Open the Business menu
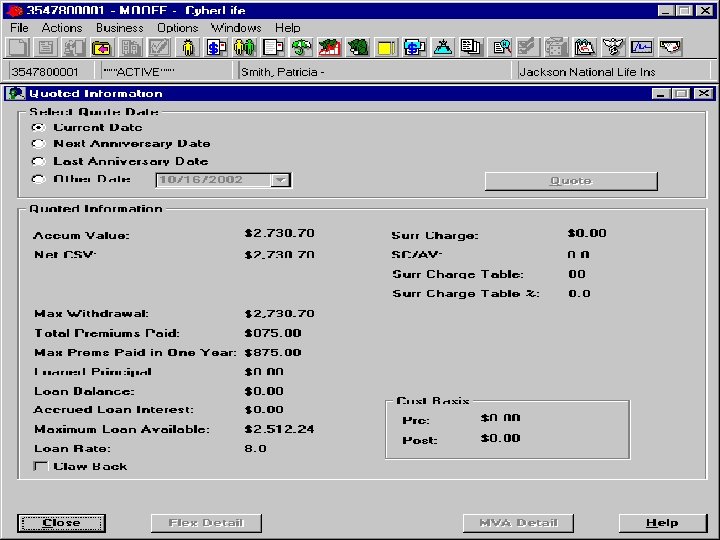Image resolution: width=720 pixels, height=540 pixels. pyautogui.click(x=119, y=28)
